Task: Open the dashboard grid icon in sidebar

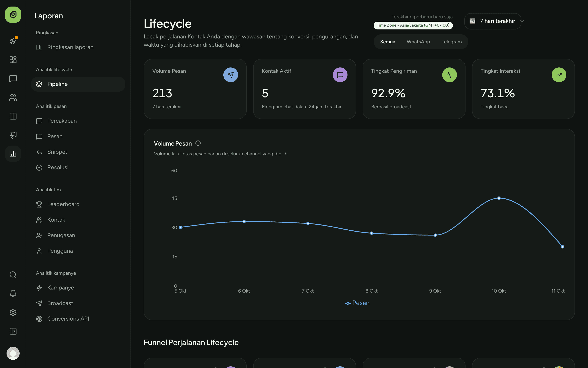Action: 13,60
